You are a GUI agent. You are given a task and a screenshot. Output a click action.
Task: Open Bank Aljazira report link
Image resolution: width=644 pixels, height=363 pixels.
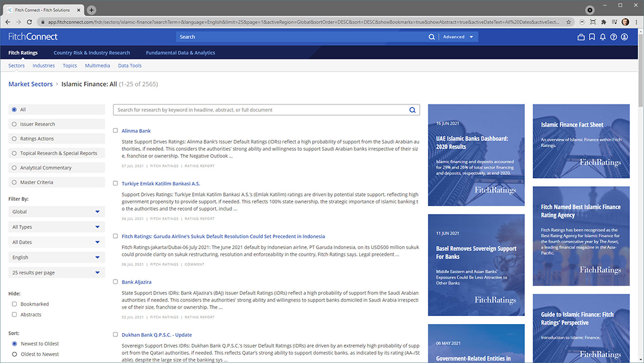(x=137, y=282)
